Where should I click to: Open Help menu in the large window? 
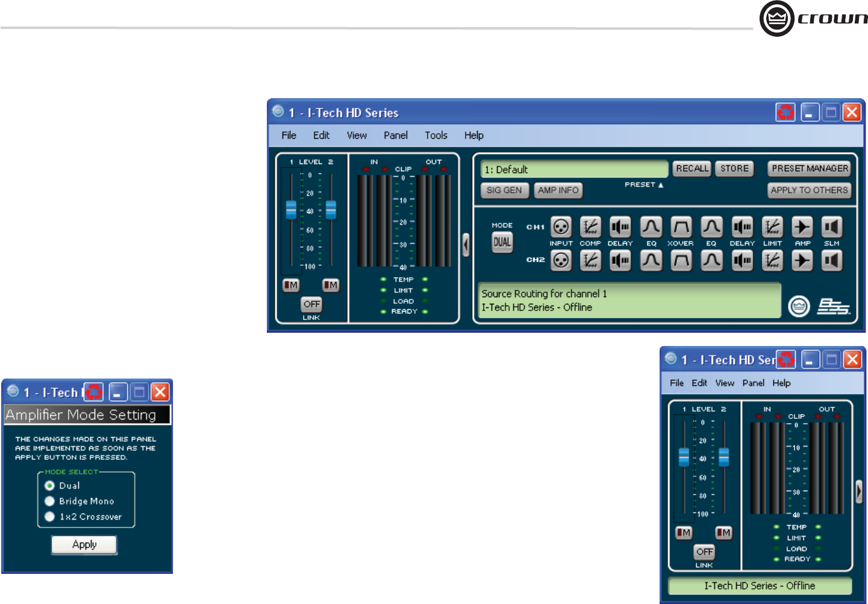474,135
